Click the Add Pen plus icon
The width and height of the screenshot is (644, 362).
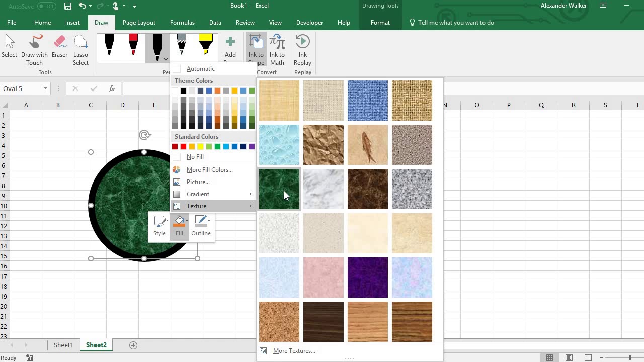click(230, 42)
